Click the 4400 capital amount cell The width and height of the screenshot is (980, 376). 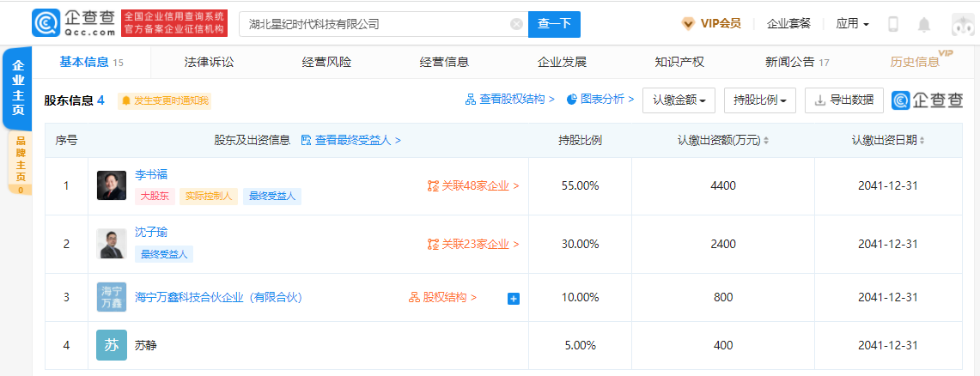click(x=723, y=185)
